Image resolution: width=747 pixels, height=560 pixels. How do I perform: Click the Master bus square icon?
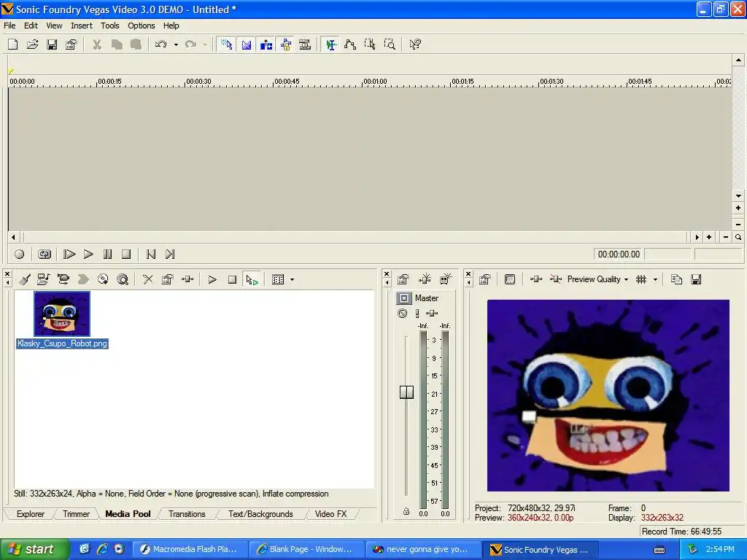pyautogui.click(x=404, y=298)
